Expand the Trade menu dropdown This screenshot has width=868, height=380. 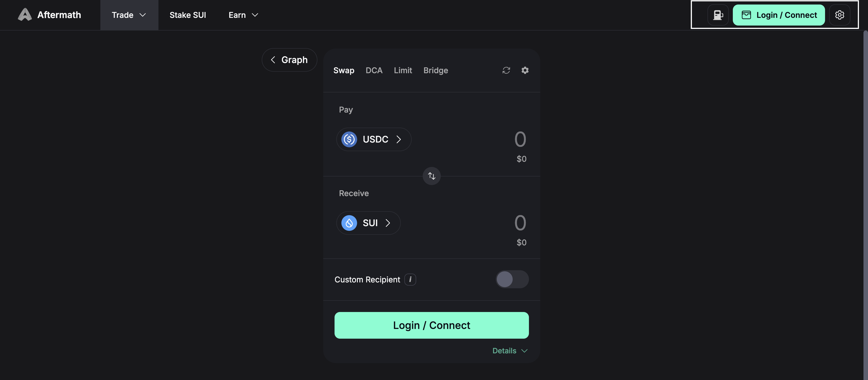(129, 15)
